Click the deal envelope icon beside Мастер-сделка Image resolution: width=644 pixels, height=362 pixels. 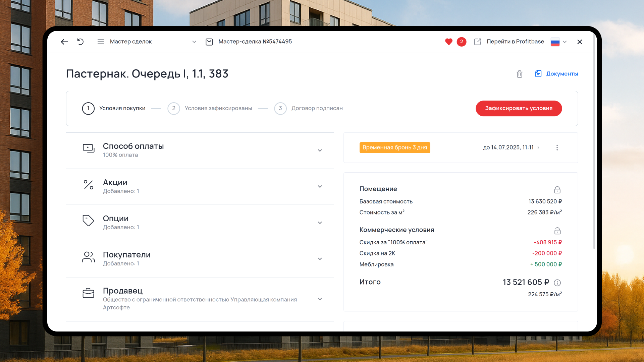pyautogui.click(x=209, y=42)
